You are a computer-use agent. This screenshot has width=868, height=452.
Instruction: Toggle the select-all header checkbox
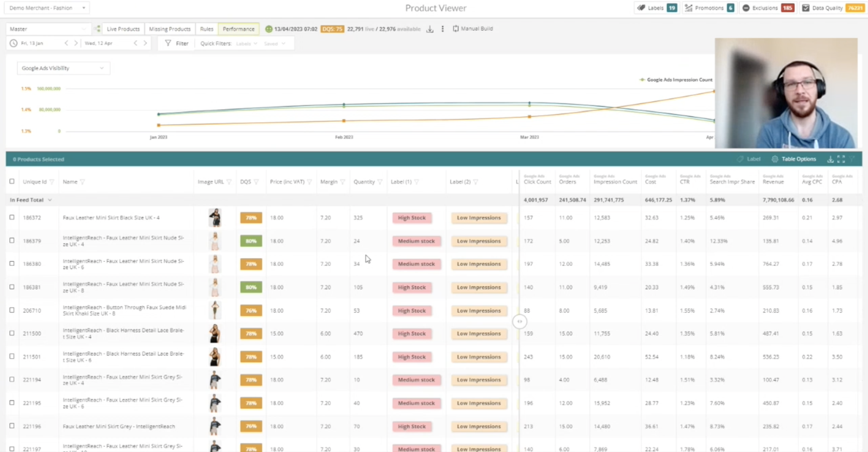click(12, 181)
